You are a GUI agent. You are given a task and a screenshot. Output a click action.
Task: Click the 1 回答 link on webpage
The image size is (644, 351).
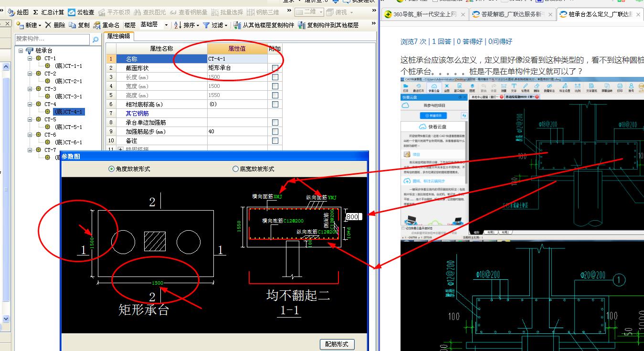[441, 42]
